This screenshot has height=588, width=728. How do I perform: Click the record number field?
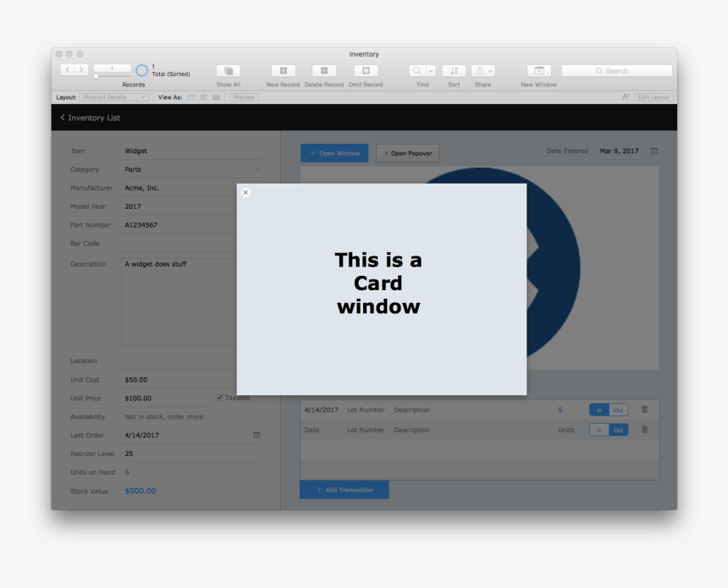112,69
